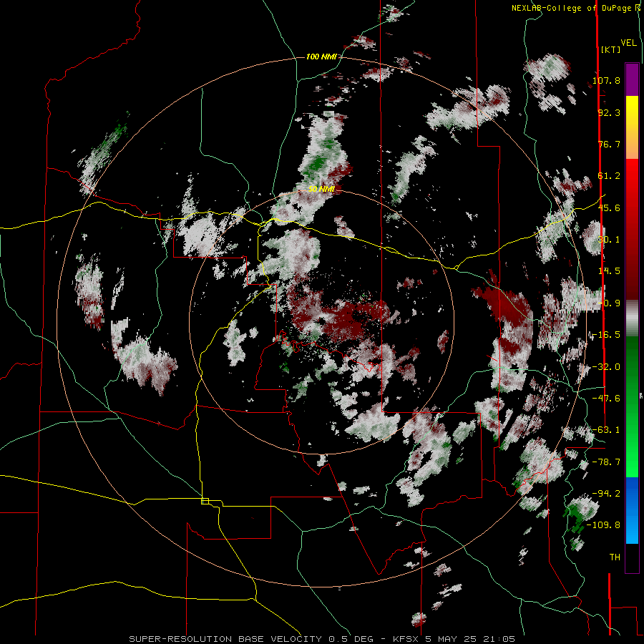Click the [KT] units label
Image resolution: width=644 pixels, height=644 pixels.
pyautogui.click(x=611, y=49)
